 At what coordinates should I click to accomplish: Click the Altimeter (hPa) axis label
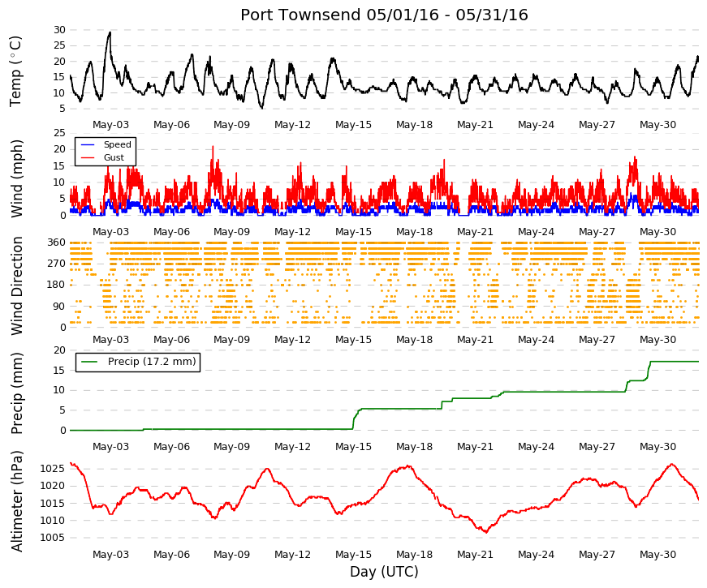[x=16, y=501]
